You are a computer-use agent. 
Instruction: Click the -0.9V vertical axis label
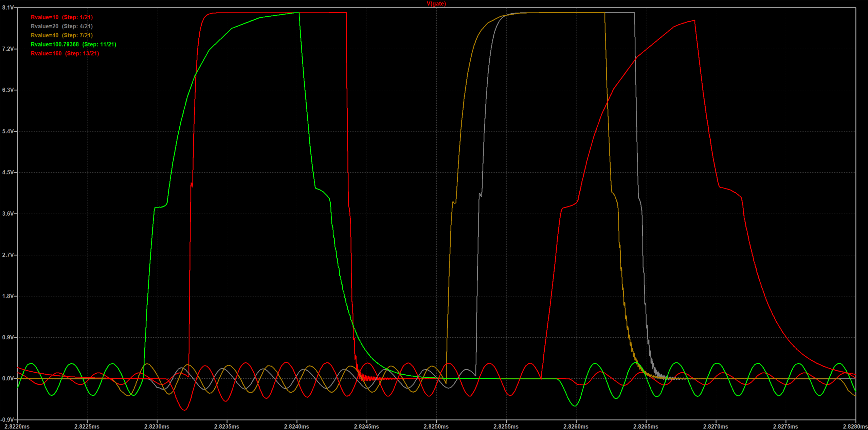[x=7, y=420]
